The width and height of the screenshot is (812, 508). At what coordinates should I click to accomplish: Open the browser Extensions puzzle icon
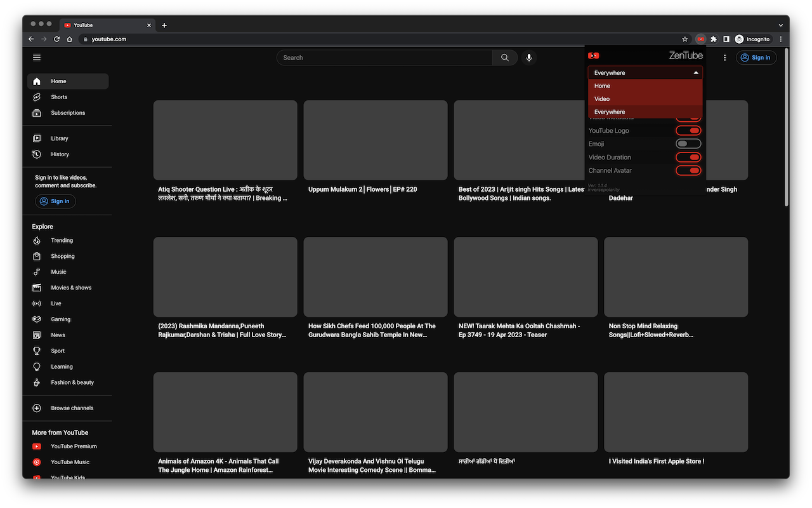[x=714, y=39]
